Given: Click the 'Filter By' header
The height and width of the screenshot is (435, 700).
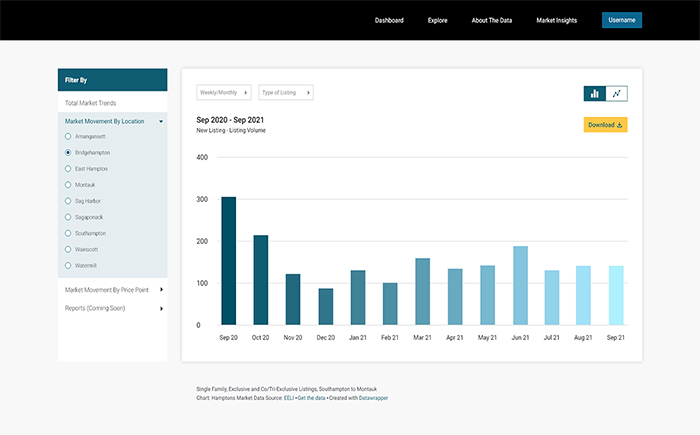Looking at the screenshot, I should [76, 80].
